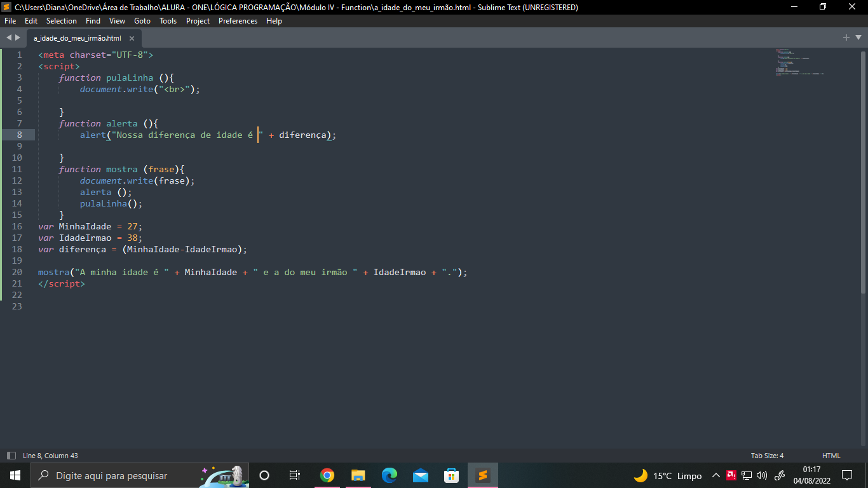Screen dimensions: 868x488
Task: Place cursor on '<meta charset="UTF-8">' line
Action: [x=95, y=55]
